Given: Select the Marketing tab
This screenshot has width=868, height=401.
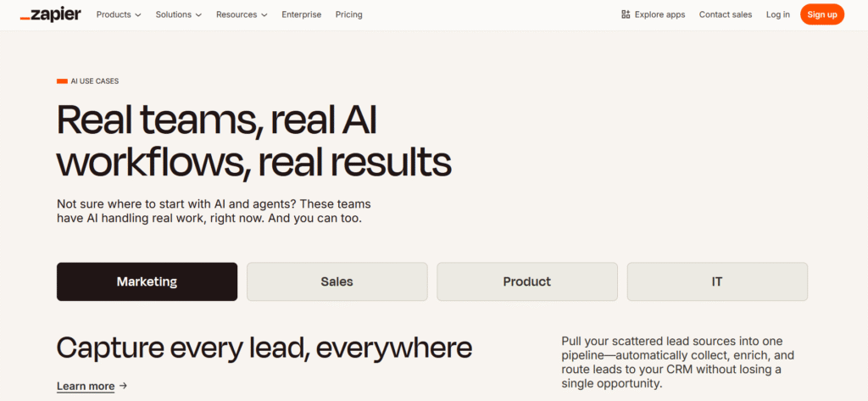Looking at the screenshot, I should pyautogui.click(x=147, y=281).
